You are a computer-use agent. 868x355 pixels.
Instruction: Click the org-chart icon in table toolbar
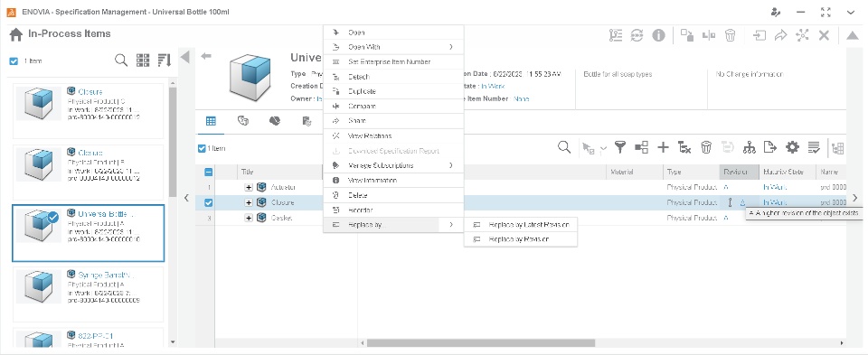click(749, 147)
